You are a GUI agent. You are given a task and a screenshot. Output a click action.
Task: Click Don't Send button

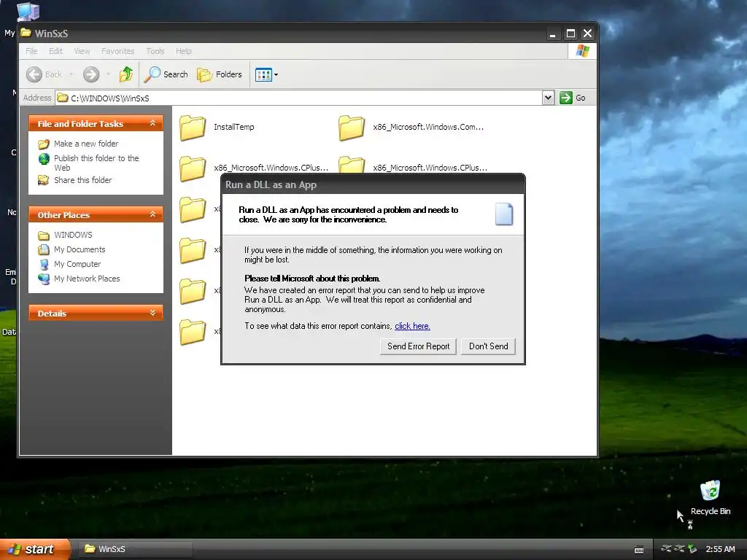click(488, 346)
